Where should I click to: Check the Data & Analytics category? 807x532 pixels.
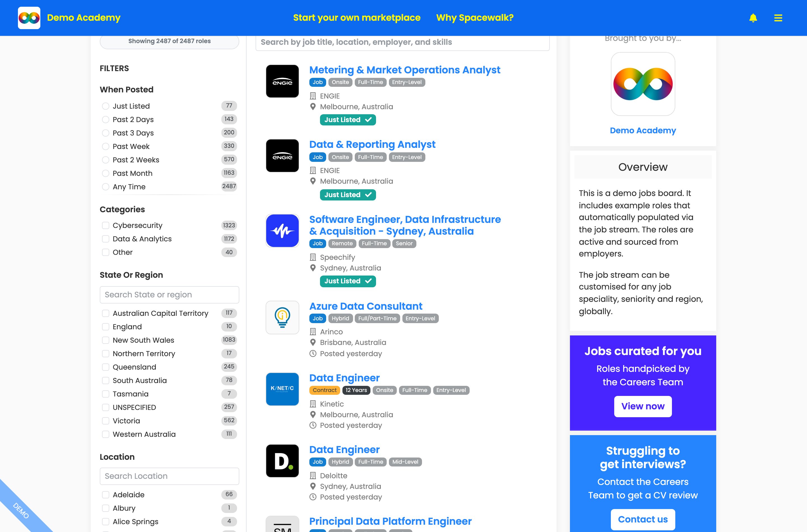click(x=106, y=239)
